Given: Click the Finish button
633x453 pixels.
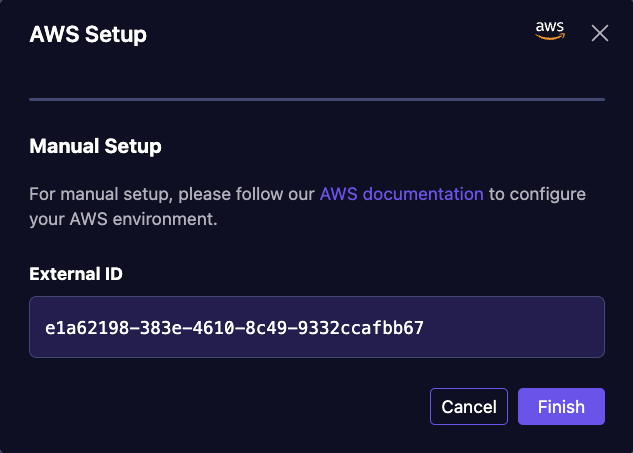Looking at the screenshot, I should pos(561,407).
